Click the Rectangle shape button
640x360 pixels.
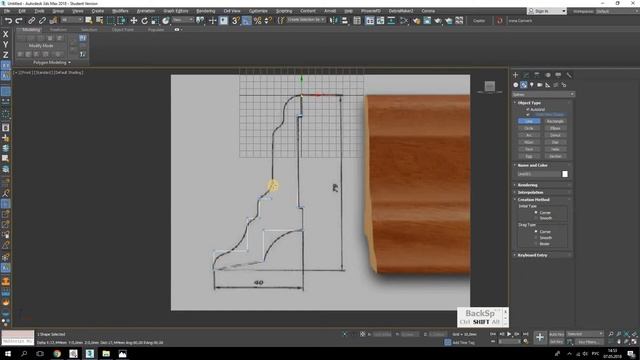(x=555, y=121)
